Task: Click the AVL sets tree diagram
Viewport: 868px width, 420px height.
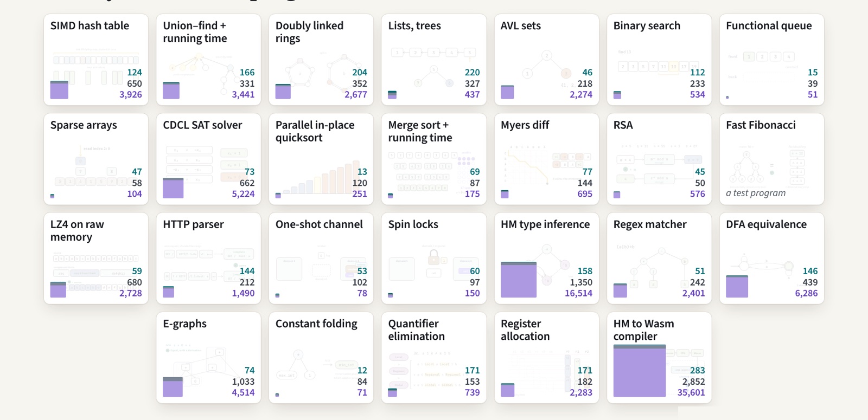Action: [547, 68]
